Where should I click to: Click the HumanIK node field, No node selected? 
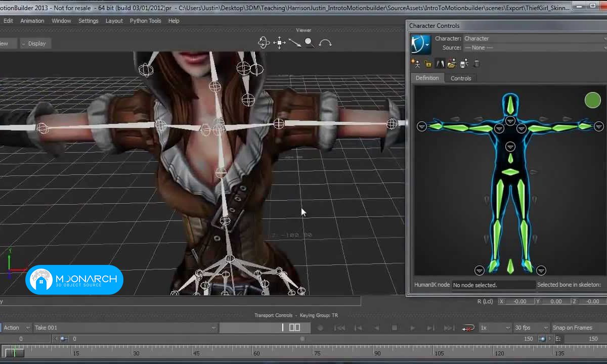(493, 285)
